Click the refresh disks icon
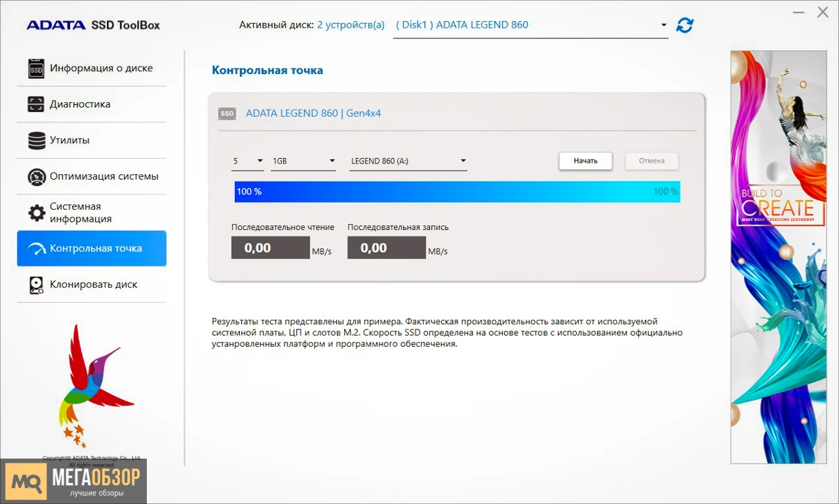Viewport: 839px width, 504px height. (x=684, y=25)
